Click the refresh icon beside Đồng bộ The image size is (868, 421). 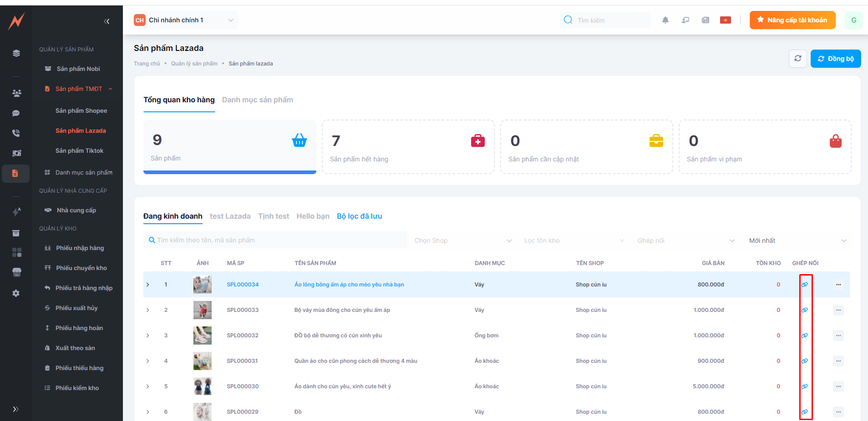(x=797, y=59)
